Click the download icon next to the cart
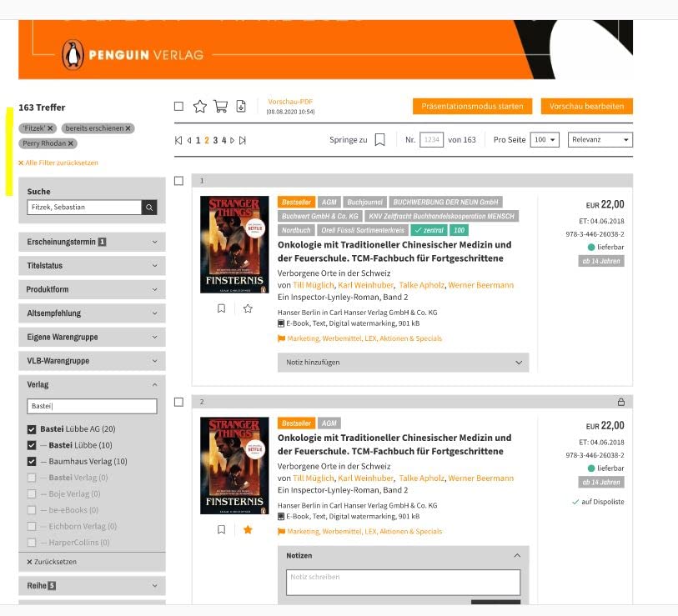 (x=241, y=106)
